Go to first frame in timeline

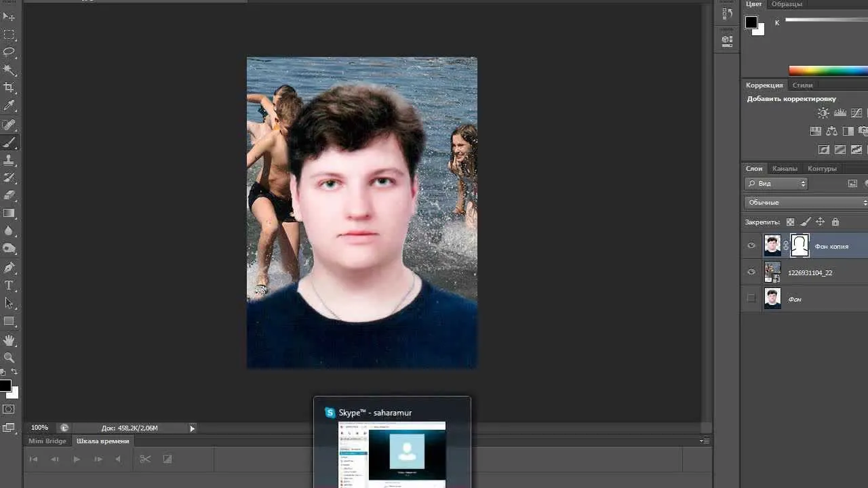(33, 459)
